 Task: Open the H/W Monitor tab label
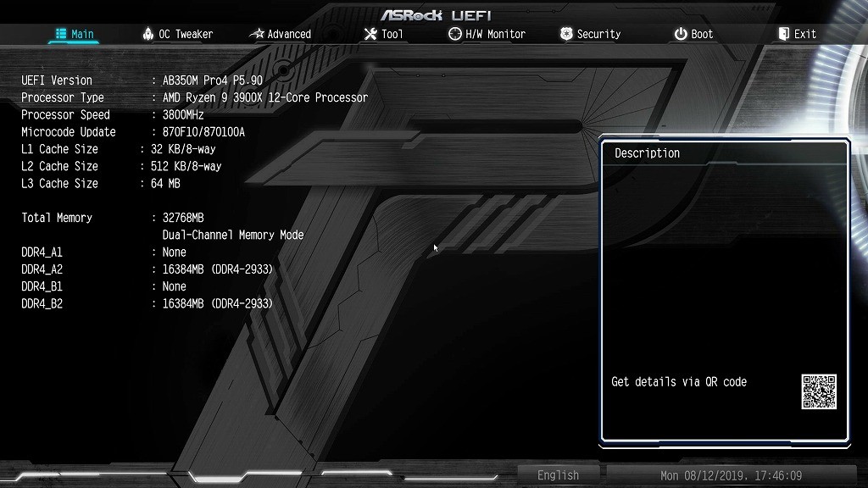click(495, 34)
